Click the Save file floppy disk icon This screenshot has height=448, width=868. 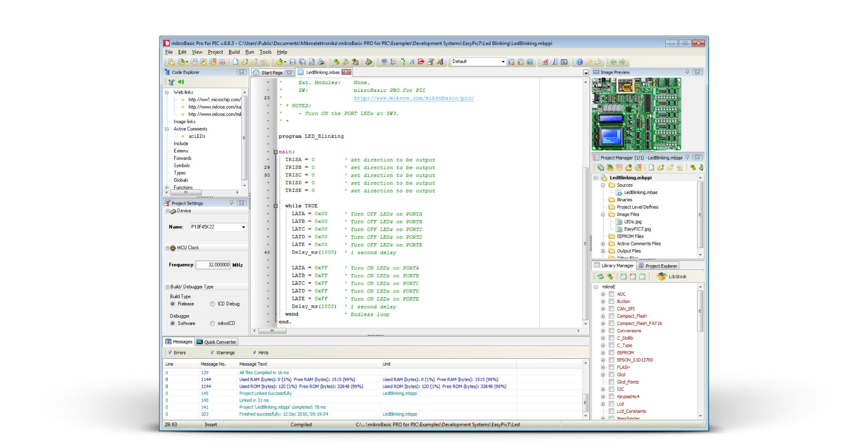click(x=292, y=62)
